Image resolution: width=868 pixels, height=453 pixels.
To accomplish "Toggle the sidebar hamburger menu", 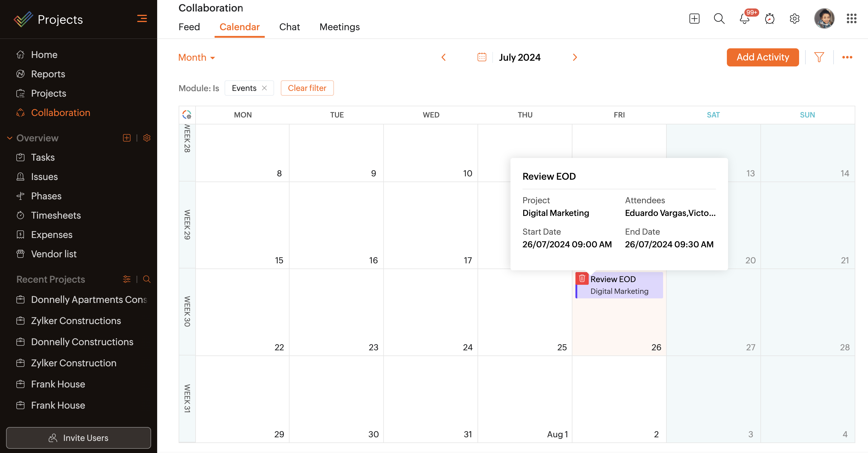I will coord(142,19).
